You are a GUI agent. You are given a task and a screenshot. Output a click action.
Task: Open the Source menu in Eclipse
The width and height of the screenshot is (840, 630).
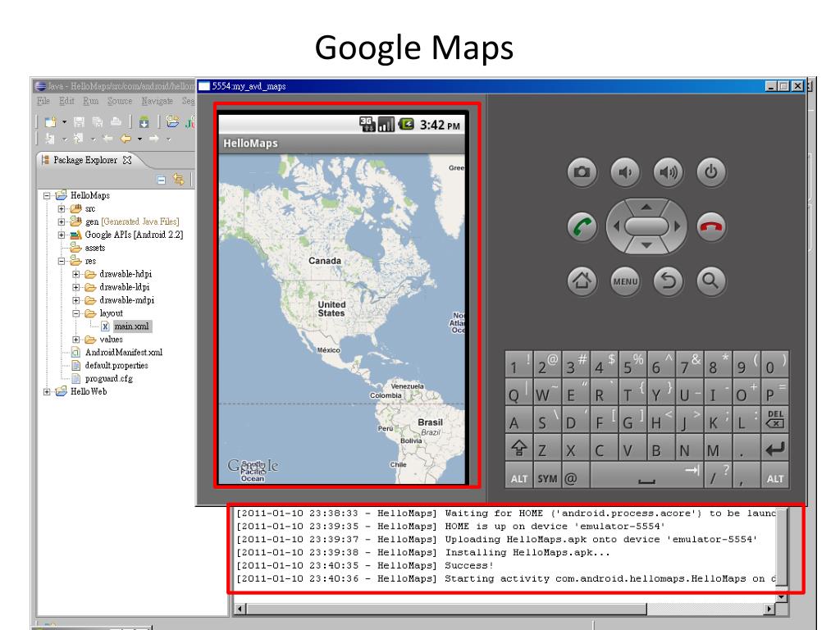click(120, 101)
